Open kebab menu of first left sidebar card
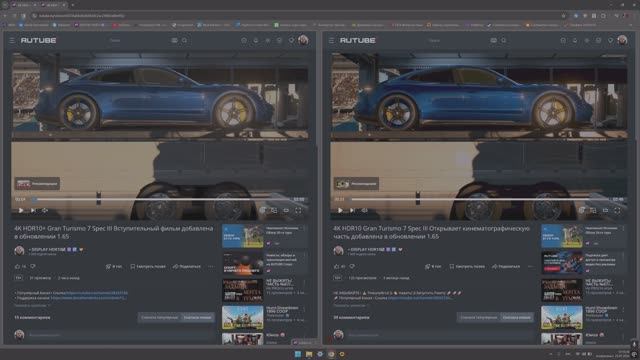The image size is (640, 360). 304,228
